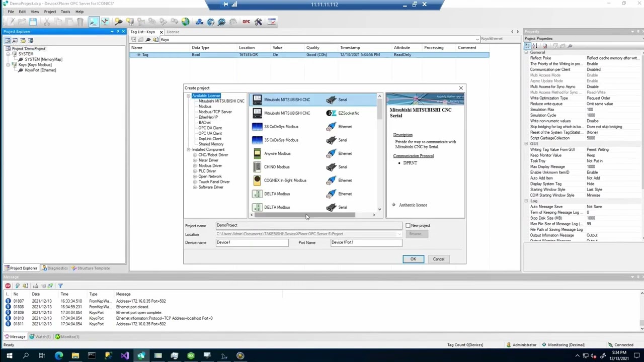
Task: Open the View menu
Action: pyautogui.click(x=35, y=12)
